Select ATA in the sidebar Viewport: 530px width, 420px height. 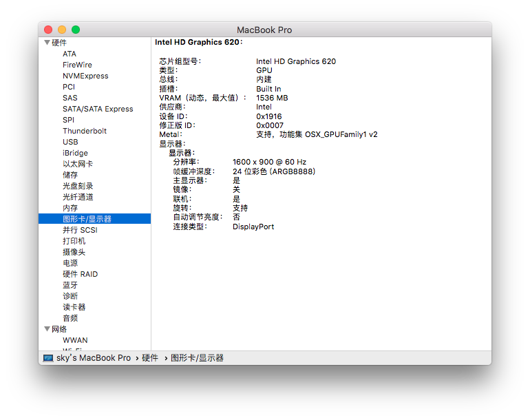(x=70, y=54)
